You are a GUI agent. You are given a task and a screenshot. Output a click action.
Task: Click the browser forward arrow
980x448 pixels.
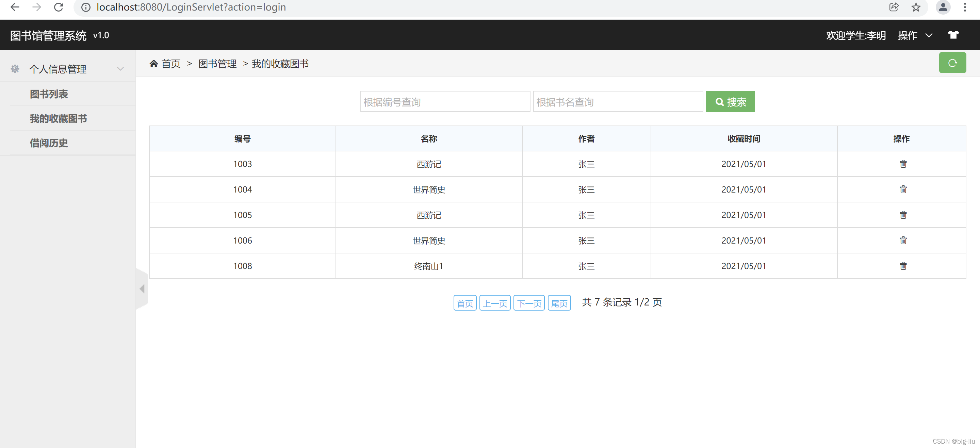pos(37,7)
